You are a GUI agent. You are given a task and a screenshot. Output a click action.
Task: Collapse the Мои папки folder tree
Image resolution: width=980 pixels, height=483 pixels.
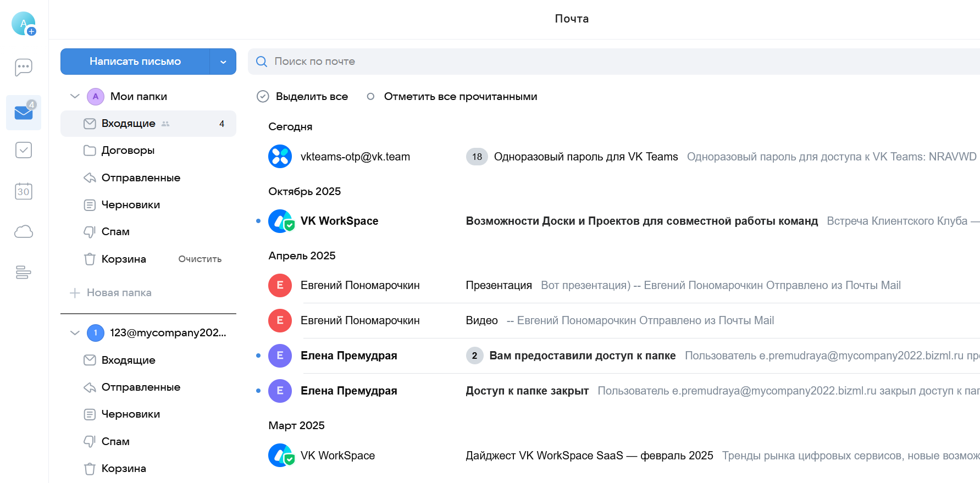click(75, 97)
